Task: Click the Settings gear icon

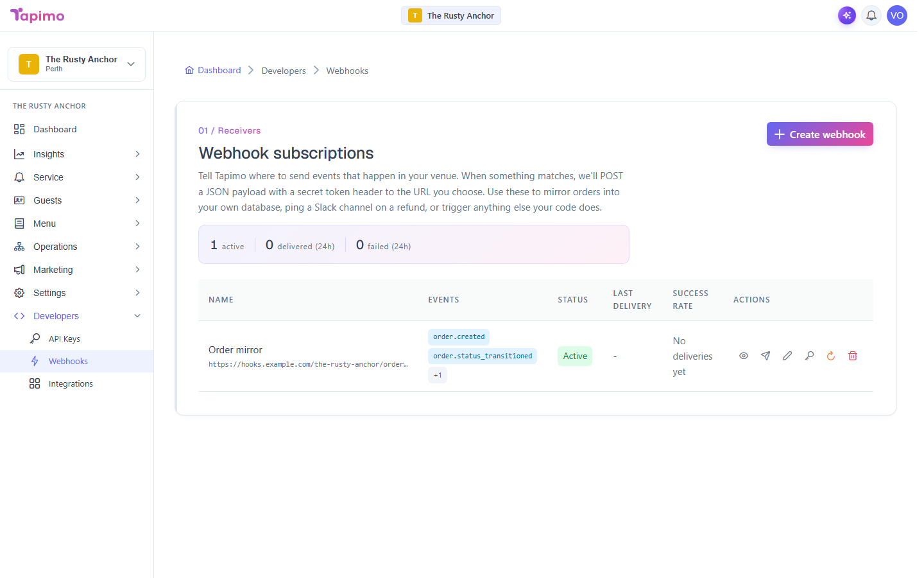Action: point(19,293)
